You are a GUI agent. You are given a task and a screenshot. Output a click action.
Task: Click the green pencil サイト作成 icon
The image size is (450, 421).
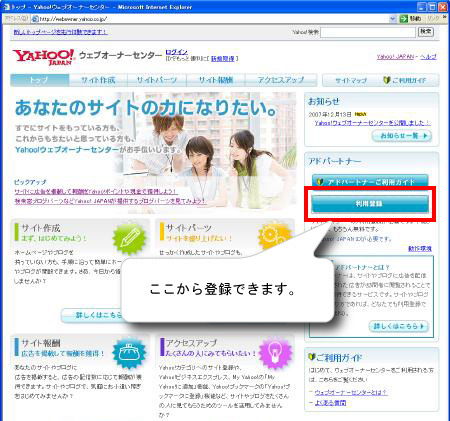click(x=129, y=238)
